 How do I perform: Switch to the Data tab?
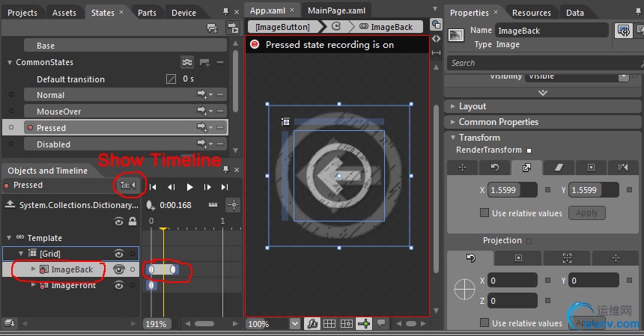point(575,13)
